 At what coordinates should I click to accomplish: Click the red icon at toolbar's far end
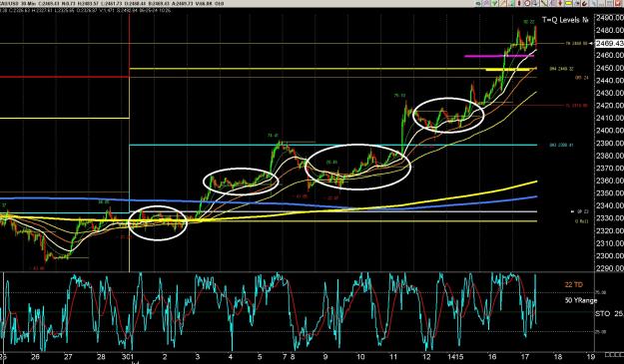click(x=618, y=3)
